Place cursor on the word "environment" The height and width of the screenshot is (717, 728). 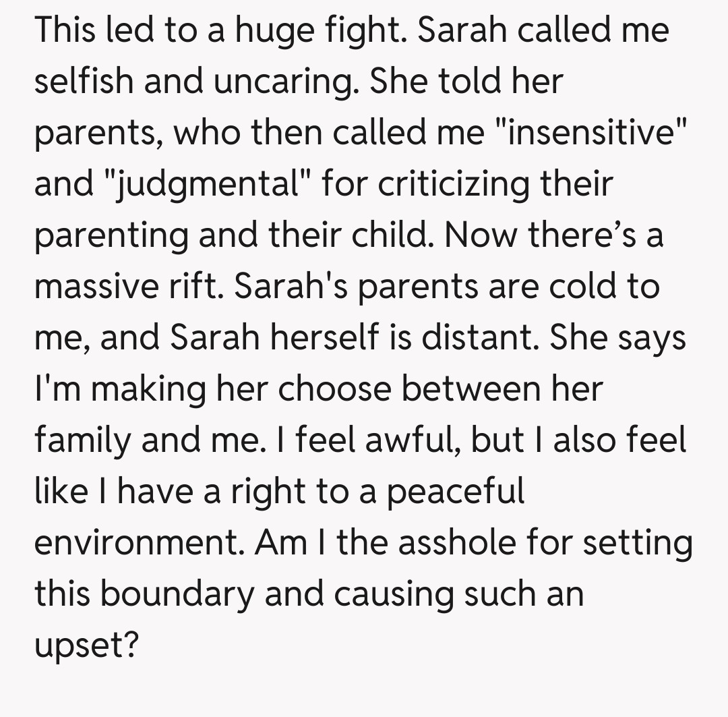140,543
